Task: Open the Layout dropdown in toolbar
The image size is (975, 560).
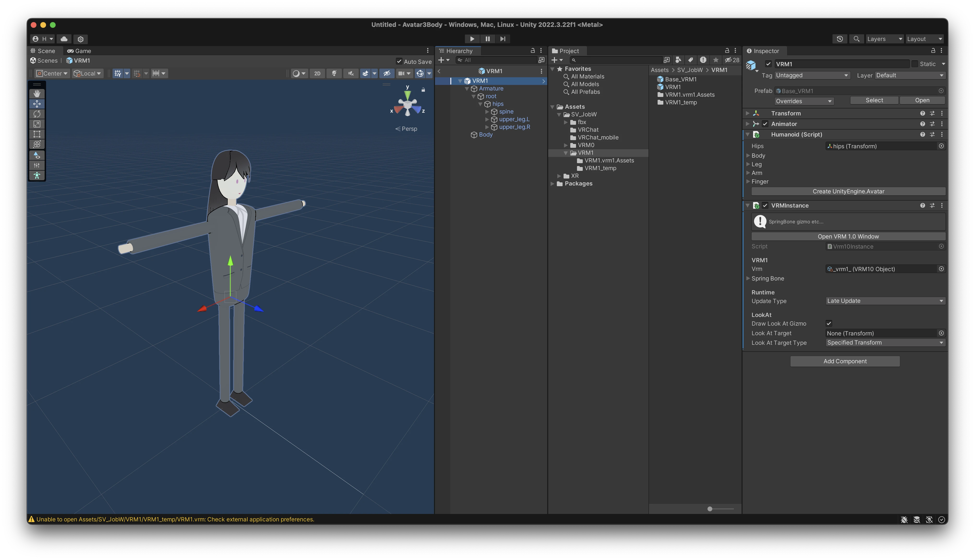Action: pyautogui.click(x=925, y=39)
